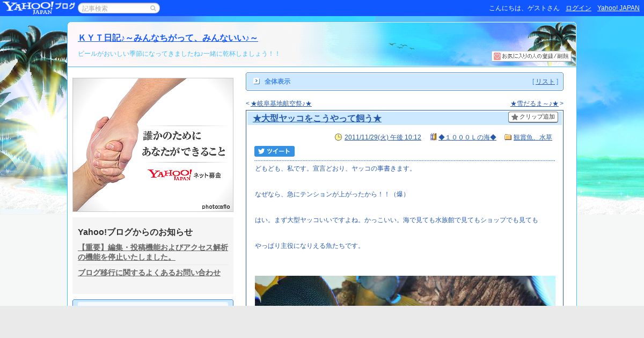Click お気に入りの人の登録/削除 button
644x338 pixels.
531,56
